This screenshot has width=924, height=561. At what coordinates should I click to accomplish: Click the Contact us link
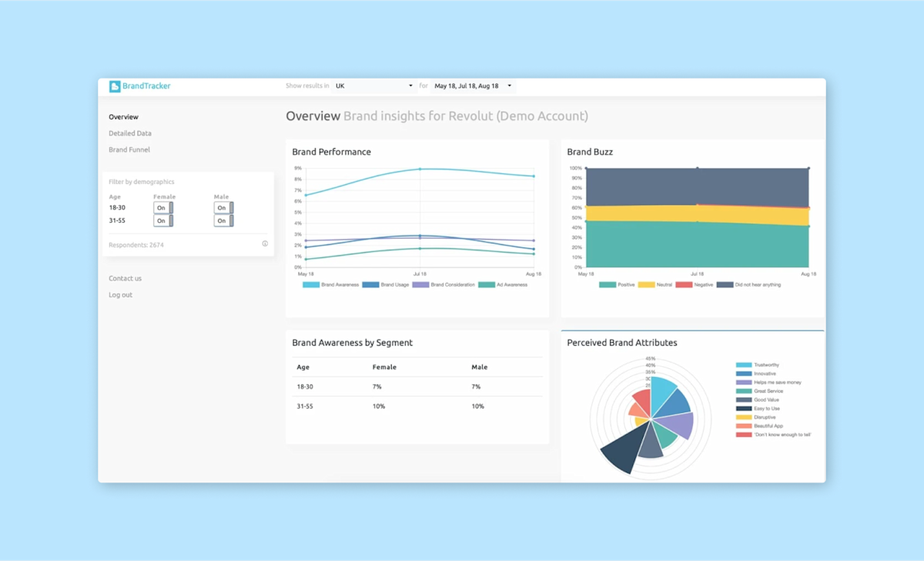(124, 278)
